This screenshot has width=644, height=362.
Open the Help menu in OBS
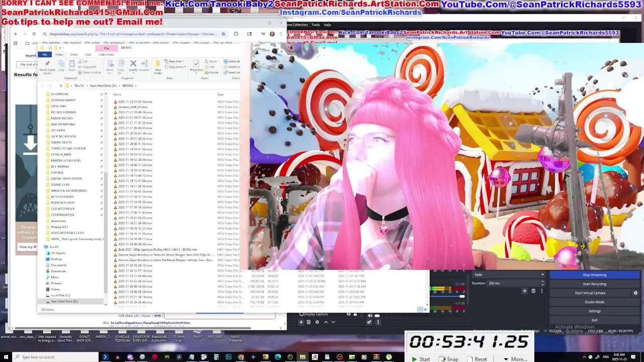pos(328,25)
